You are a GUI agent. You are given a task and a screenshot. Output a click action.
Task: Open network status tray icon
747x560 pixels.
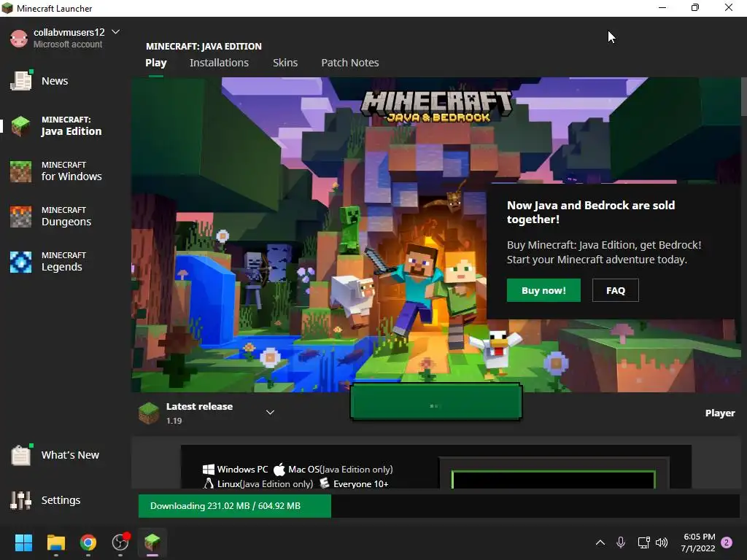(x=643, y=542)
